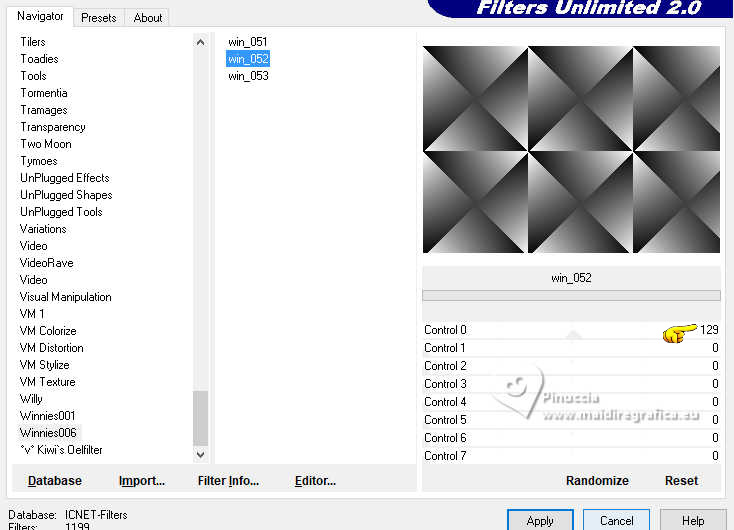Cancel the Filters Unlimited dialog
Image resolution: width=734 pixels, height=530 pixels.
pyautogui.click(x=617, y=520)
